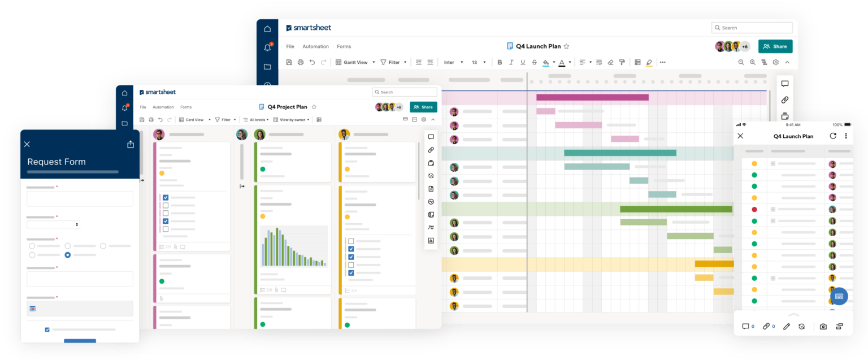The image size is (868, 360).
Task: Click the Print icon in the toolbar
Action: tap(301, 62)
